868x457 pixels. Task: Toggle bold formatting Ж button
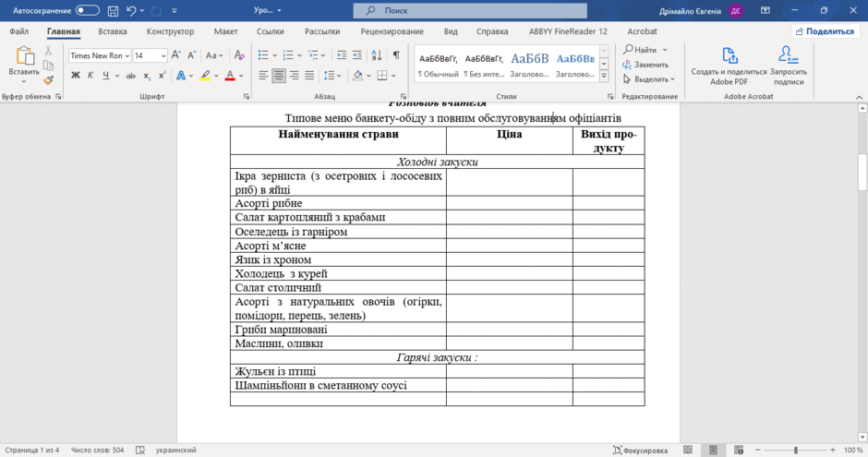click(x=76, y=76)
